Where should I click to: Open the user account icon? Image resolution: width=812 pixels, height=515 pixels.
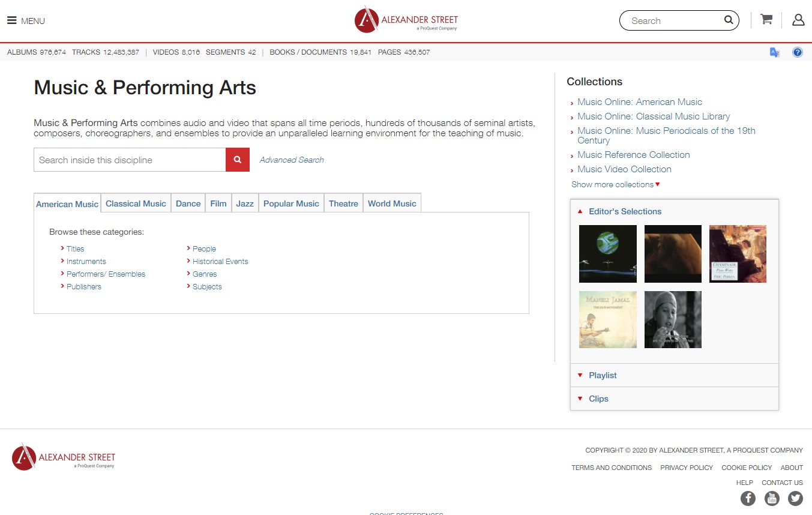(798, 20)
